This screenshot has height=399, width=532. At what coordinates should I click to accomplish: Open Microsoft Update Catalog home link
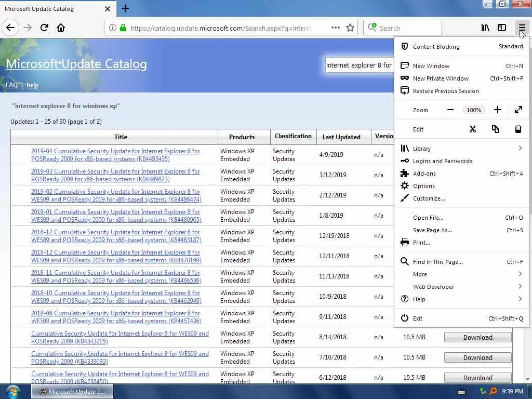76,64
